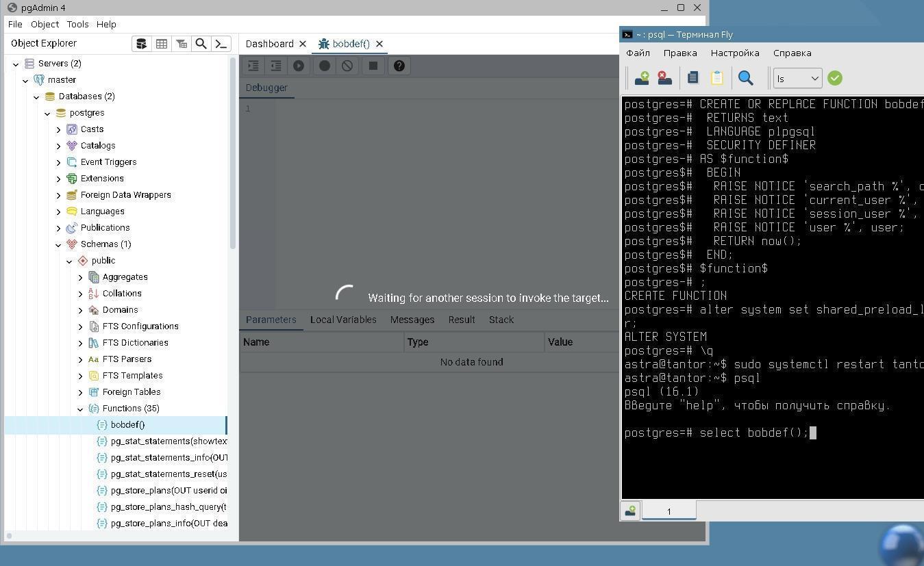This screenshot has width=924, height=566.
Task: Click the terminal copy icon
Action: click(692, 78)
